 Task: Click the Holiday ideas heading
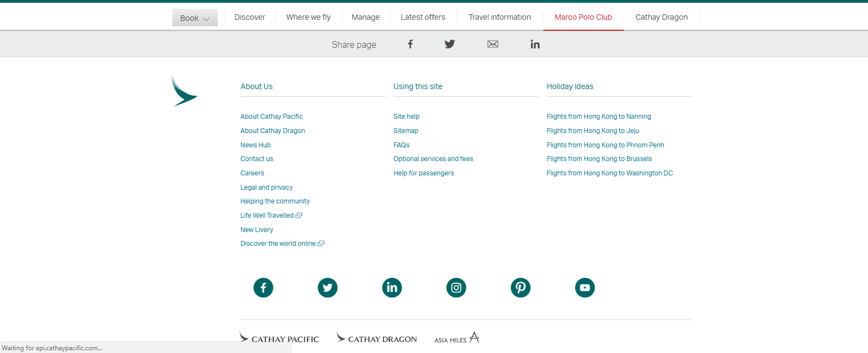coord(570,86)
